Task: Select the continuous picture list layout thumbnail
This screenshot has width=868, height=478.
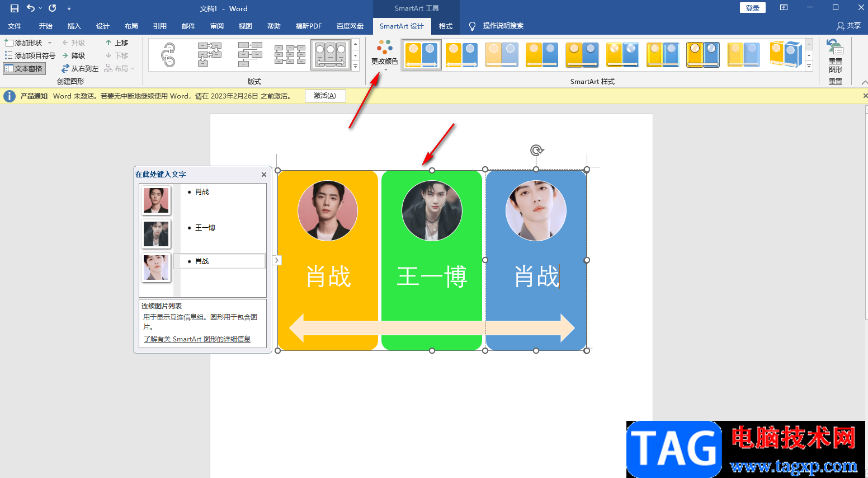Action: [x=331, y=55]
